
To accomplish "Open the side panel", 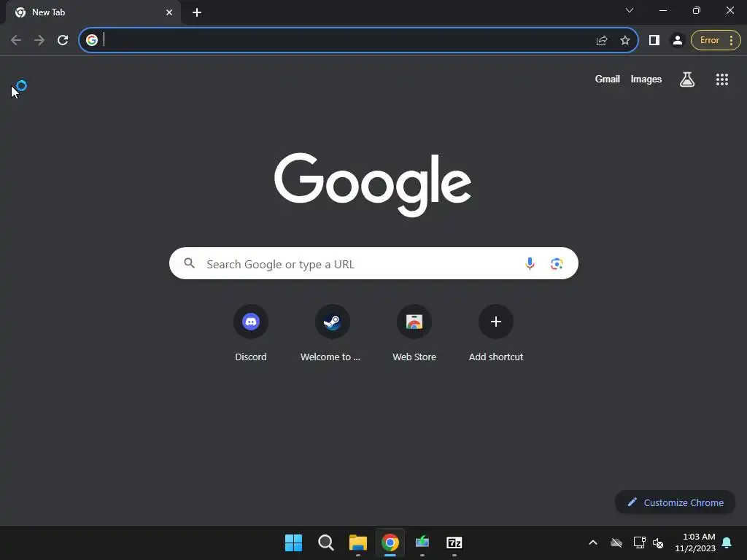I will [x=654, y=41].
